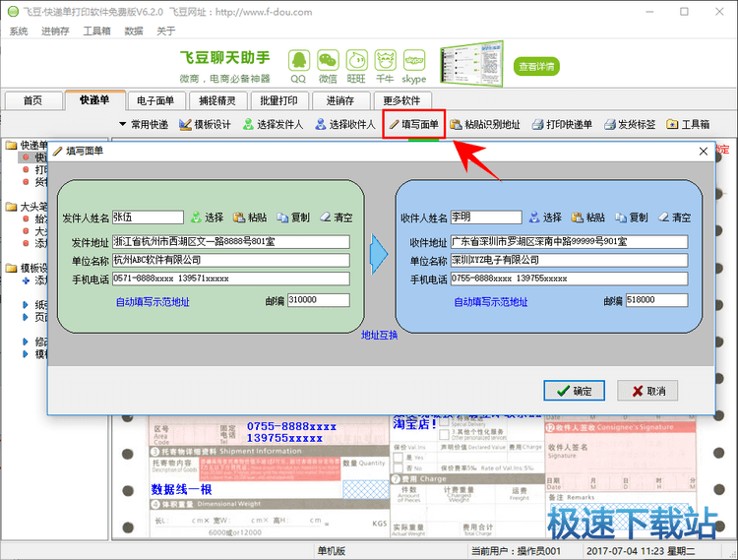Open the skype icon
The image size is (738, 560).
coord(414,61)
